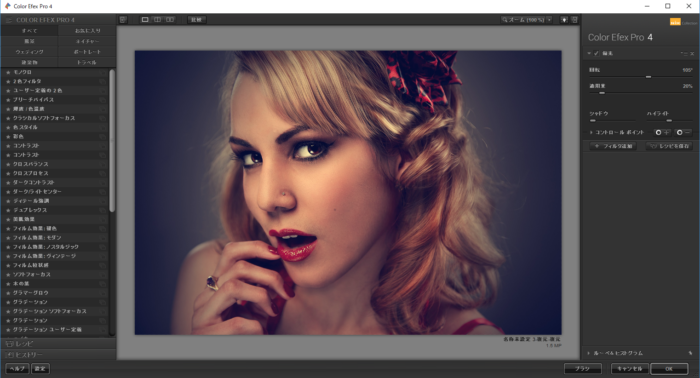700x378 pixels.
Task: Favorite the モノクロ filter star
Action: 8,72
